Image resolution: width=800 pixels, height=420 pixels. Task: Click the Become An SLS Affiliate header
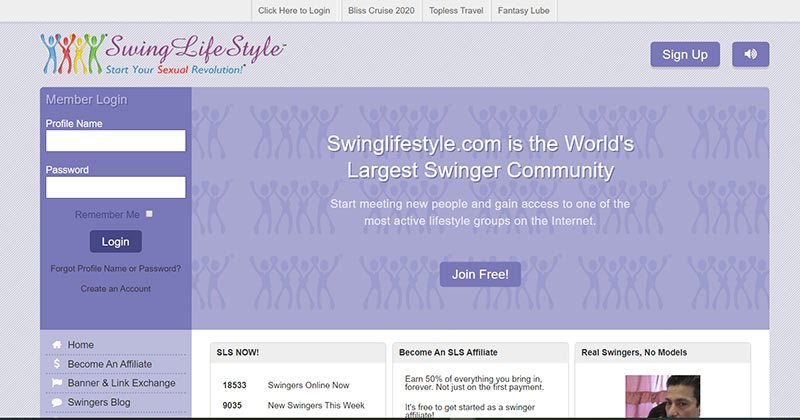pyautogui.click(x=480, y=352)
